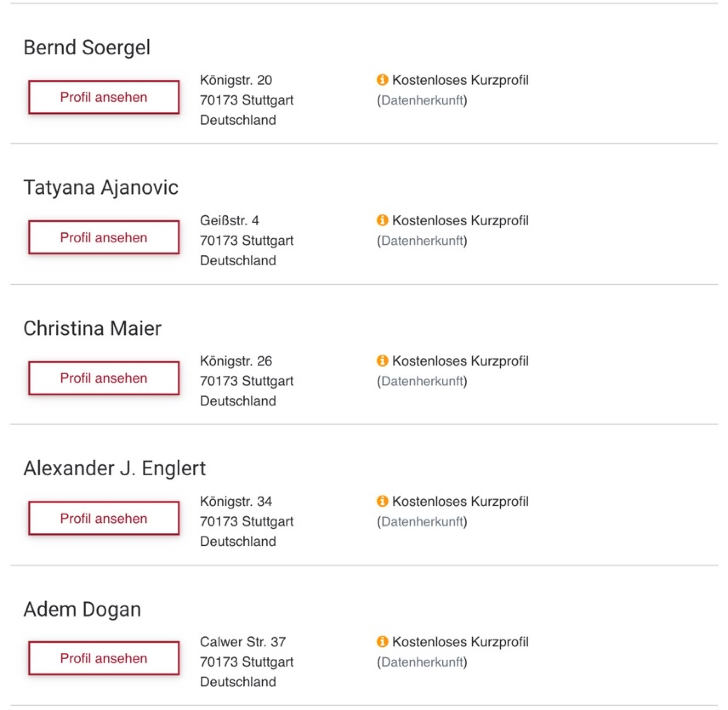Viewport: 728px width, 710px height.
Task: Click the Bernd Soergel name heading
Action: [x=87, y=47]
